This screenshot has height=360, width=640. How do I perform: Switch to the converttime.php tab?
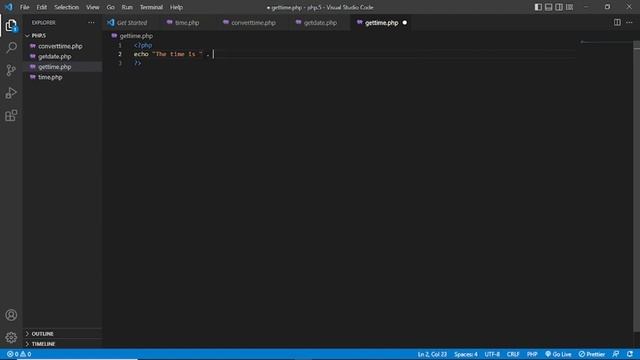coord(253,23)
